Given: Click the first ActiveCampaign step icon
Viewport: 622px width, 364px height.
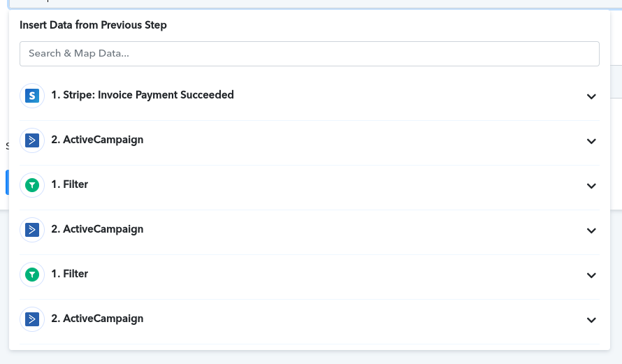Looking at the screenshot, I should [32, 140].
